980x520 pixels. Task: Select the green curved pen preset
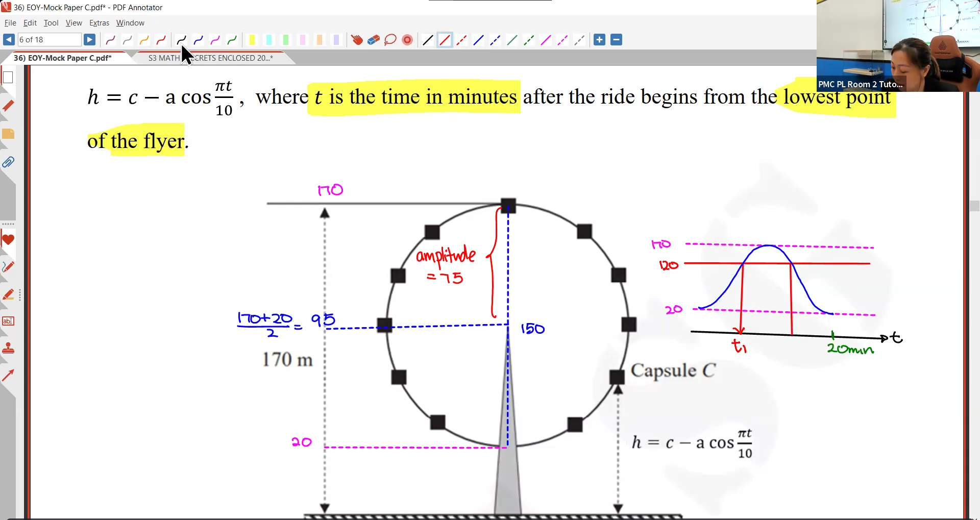232,40
